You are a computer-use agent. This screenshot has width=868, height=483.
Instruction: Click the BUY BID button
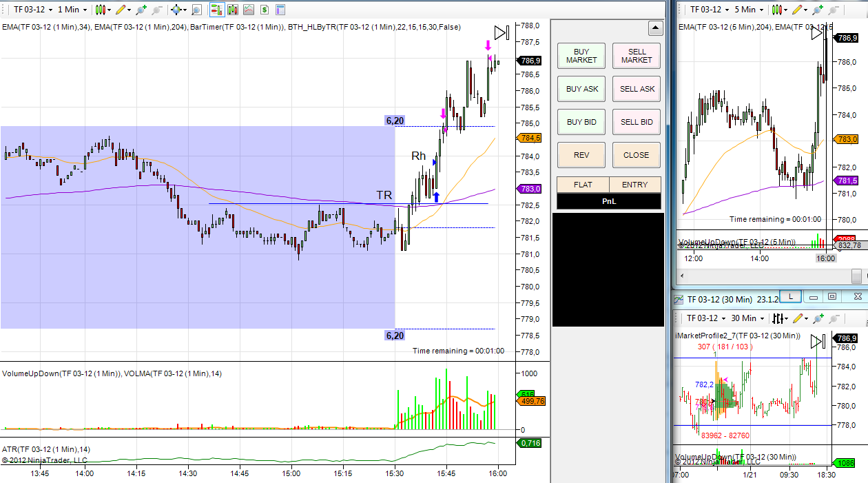tap(581, 122)
